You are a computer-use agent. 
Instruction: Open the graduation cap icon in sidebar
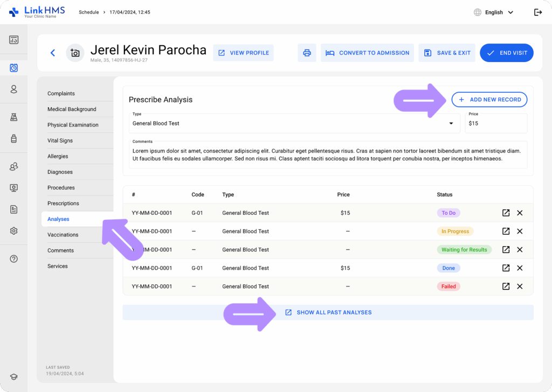pos(14,377)
